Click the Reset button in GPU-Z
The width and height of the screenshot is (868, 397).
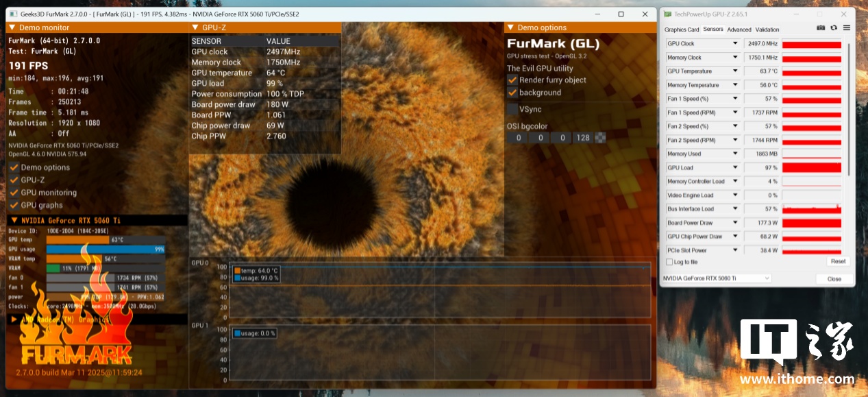tap(838, 261)
